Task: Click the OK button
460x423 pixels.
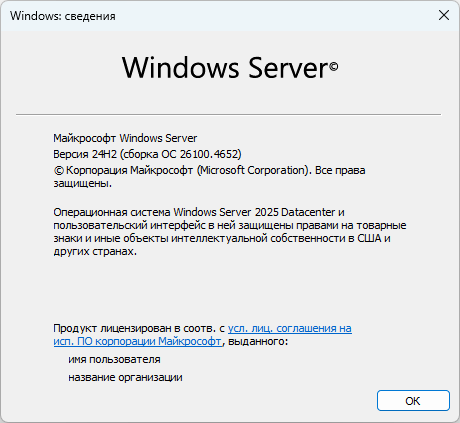Action: coord(413,400)
